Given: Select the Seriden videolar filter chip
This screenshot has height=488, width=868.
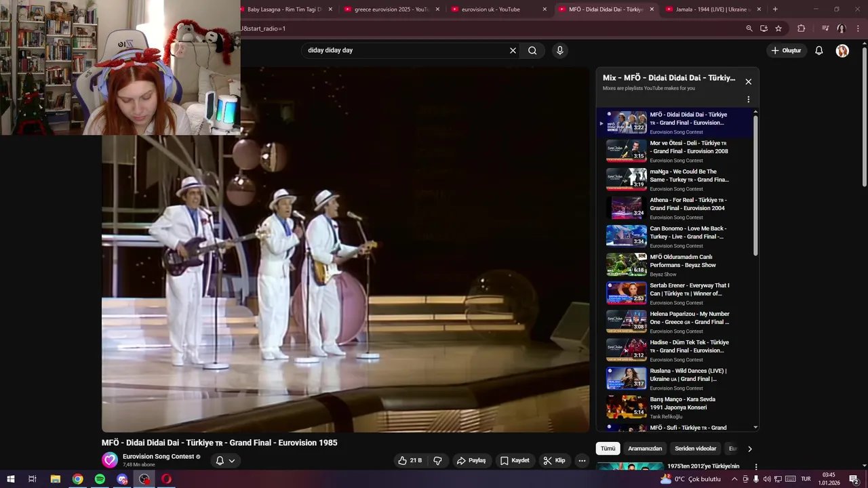Looking at the screenshot, I should click(696, 449).
